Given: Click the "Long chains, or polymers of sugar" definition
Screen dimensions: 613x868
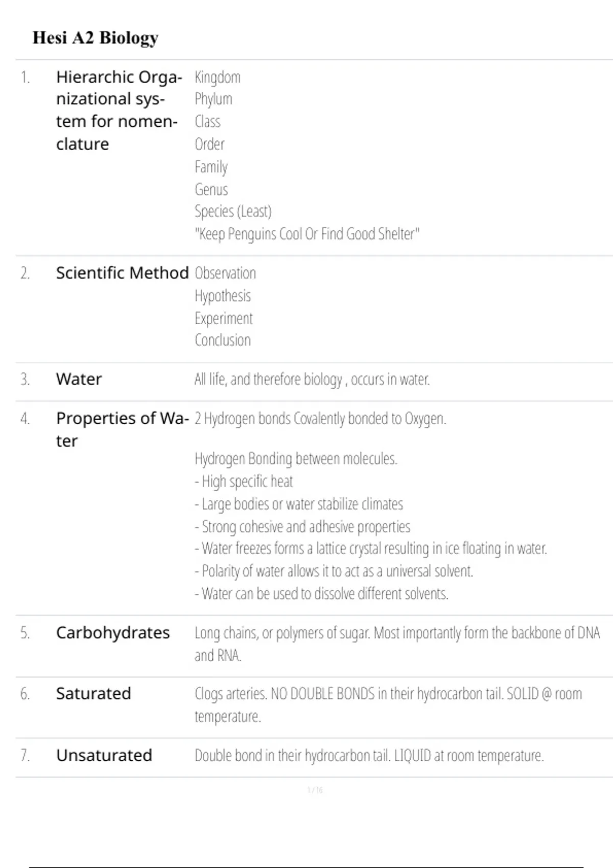Looking at the screenshot, I should [x=397, y=634].
